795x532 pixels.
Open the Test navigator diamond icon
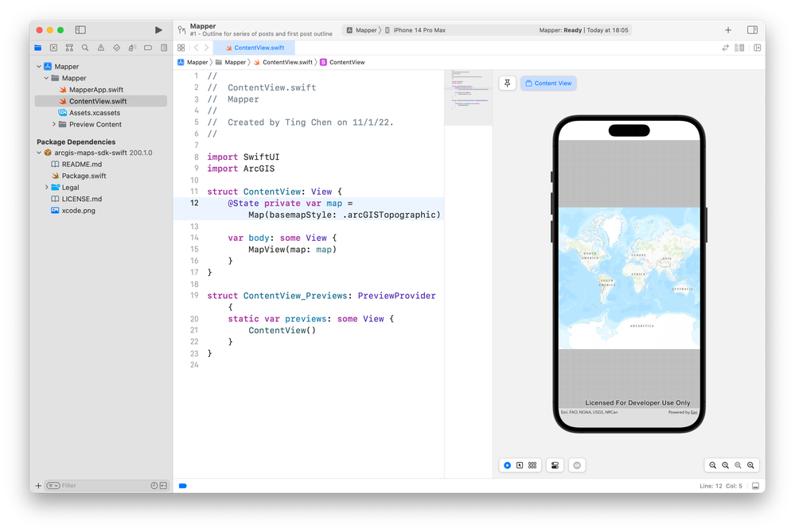coord(117,48)
